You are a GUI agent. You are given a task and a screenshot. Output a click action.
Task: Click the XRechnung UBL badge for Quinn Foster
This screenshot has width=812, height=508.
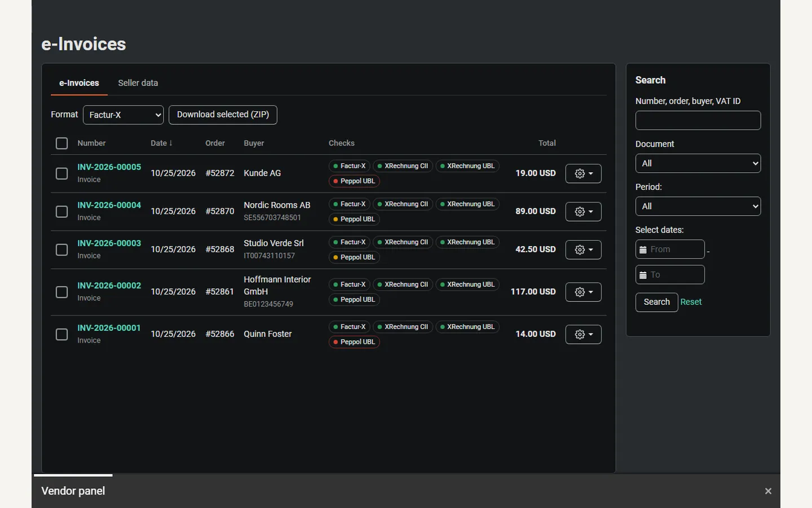point(467,327)
